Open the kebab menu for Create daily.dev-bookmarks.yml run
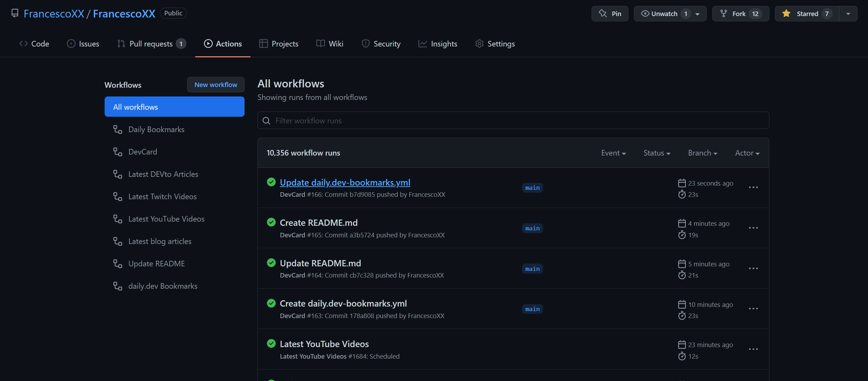This screenshot has width=868, height=381. [753, 309]
